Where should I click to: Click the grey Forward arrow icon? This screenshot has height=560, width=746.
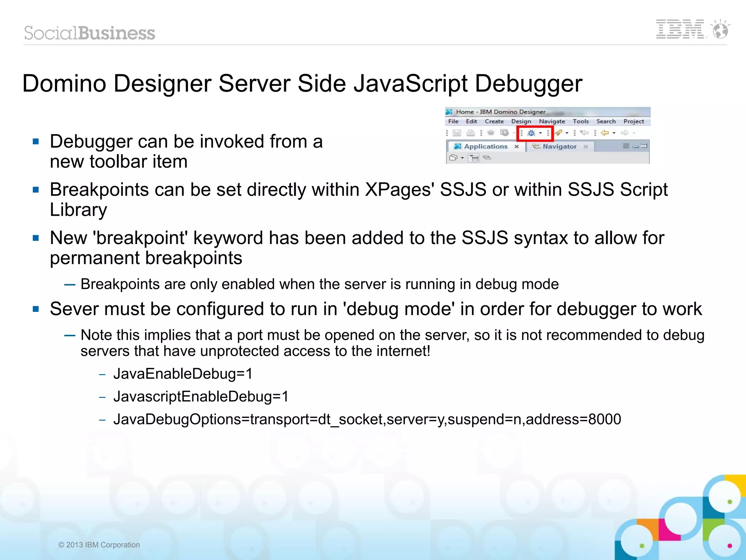(x=625, y=133)
